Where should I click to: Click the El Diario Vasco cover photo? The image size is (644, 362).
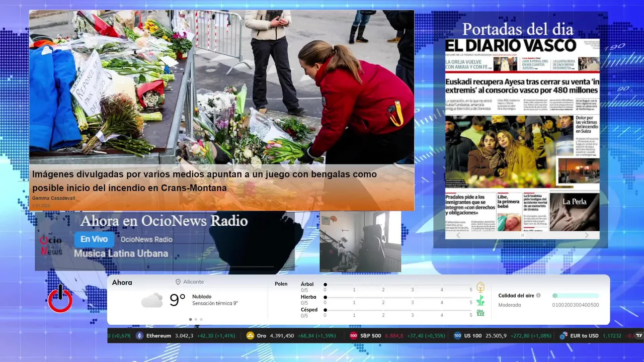click(x=509, y=152)
